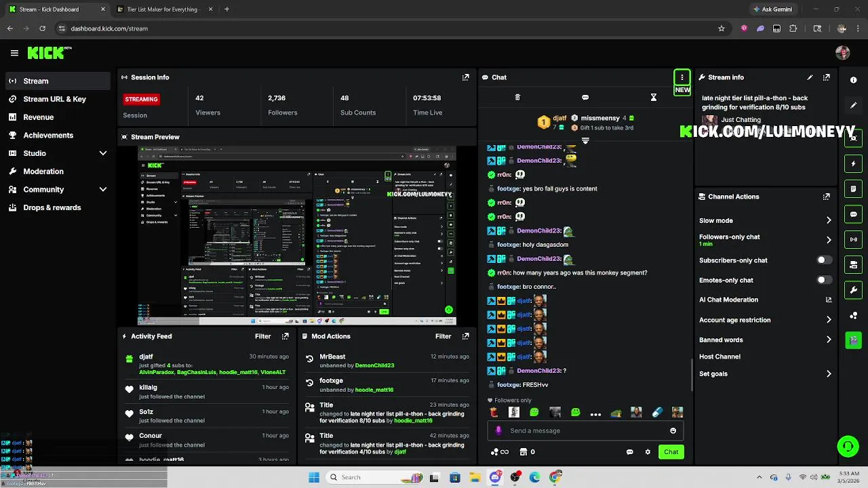Open Drops & rewards in the sidebar
Screen dimensions: 868x488
tap(58, 207)
